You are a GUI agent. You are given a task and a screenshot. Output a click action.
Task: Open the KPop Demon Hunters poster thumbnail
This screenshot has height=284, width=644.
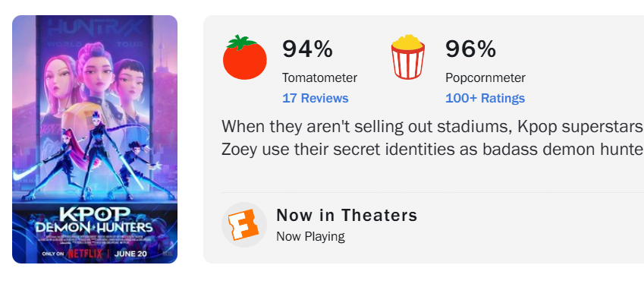tap(95, 139)
